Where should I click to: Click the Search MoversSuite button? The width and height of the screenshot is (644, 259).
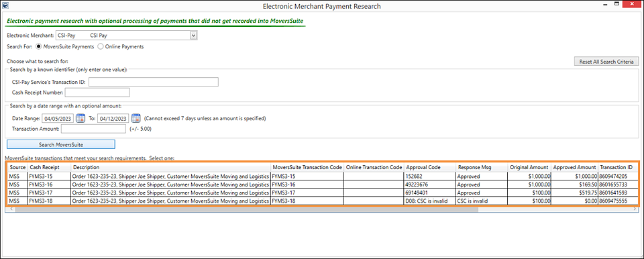(x=61, y=144)
